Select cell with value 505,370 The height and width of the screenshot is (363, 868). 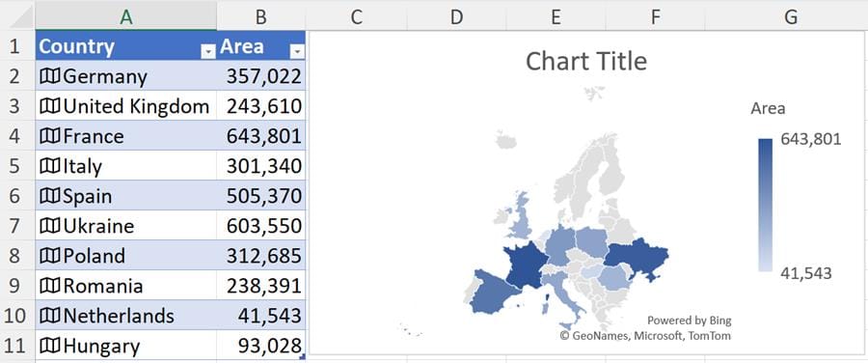pyautogui.click(x=260, y=196)
